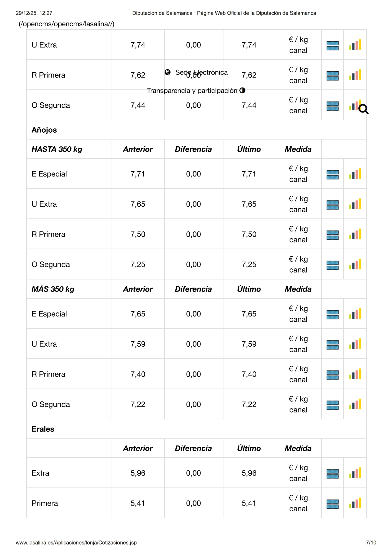Open the bar chart for O Segunda 7,22

click(355, 404)
